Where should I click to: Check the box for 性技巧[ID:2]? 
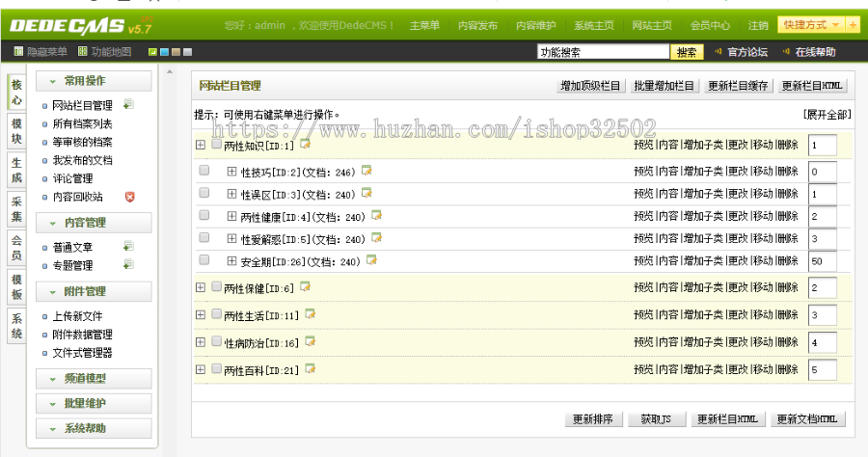[204, 171]
